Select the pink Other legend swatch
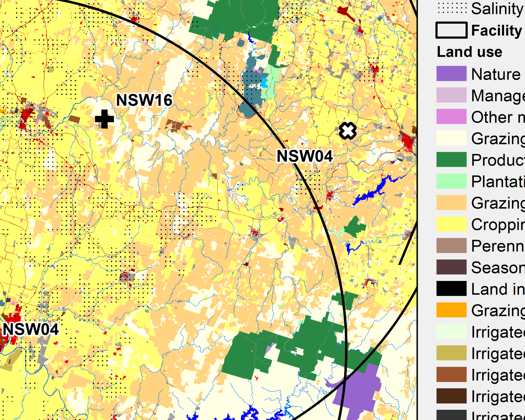The image size is (525, 420). click(451, 117)
